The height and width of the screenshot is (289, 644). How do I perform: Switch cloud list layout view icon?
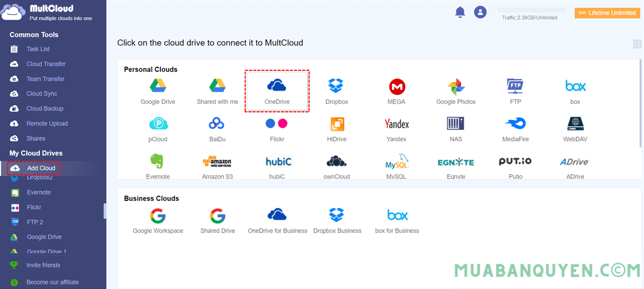coord(637,44)
